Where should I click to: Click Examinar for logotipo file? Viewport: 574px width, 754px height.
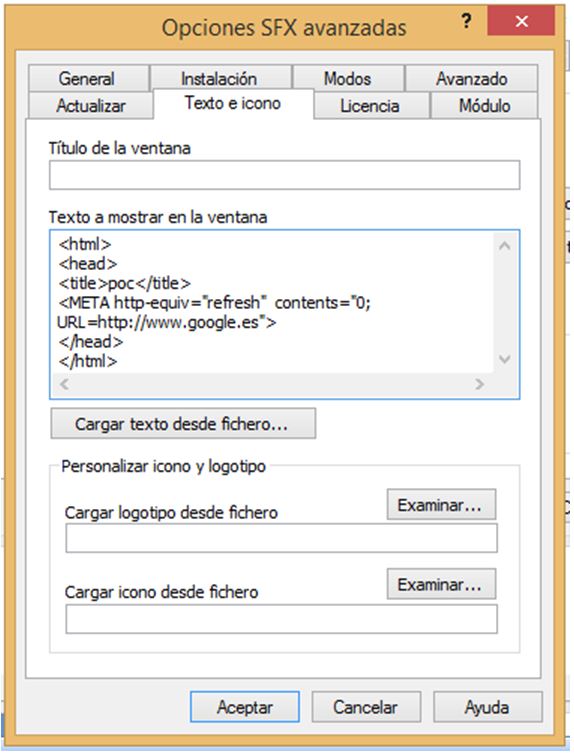tap(441, 504)
